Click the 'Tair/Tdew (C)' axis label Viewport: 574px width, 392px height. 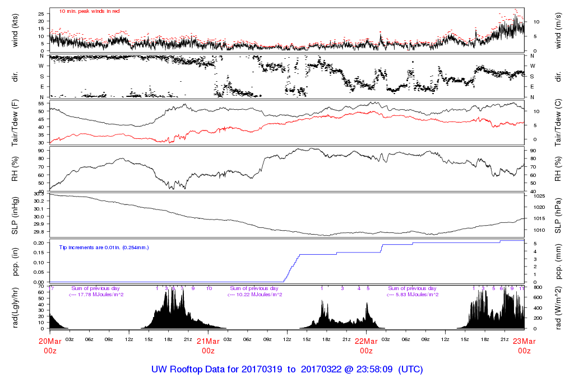(x=558, y=123)
